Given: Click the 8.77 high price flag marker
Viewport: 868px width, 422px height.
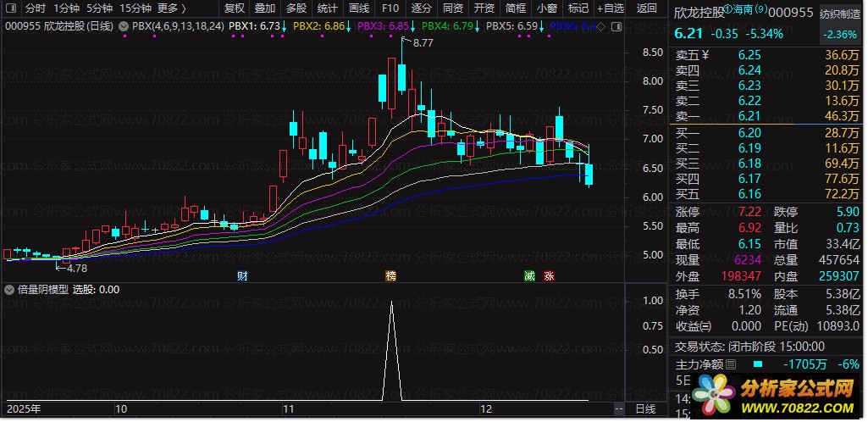Looking at the screenshot, I should coord(418,42).
